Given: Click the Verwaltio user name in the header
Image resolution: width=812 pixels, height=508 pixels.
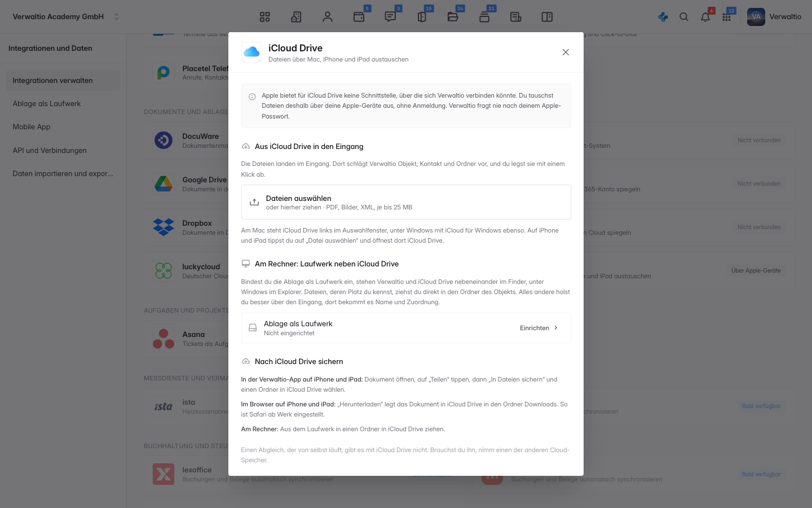Looking at the screenshot, I should coord(785,17).
